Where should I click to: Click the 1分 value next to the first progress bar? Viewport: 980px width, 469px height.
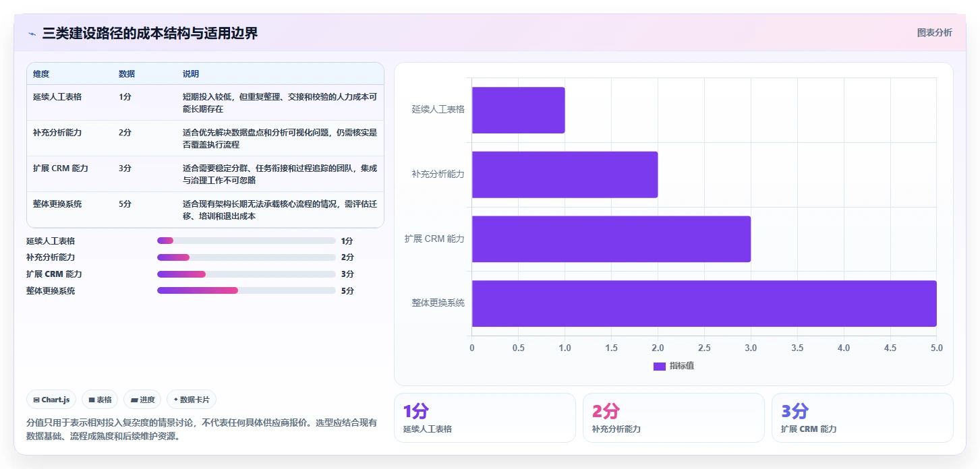(x=347, y=241)
